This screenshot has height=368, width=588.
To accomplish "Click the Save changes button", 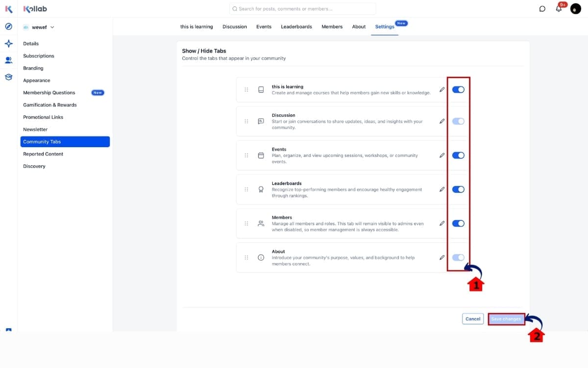I will [506, 319].
